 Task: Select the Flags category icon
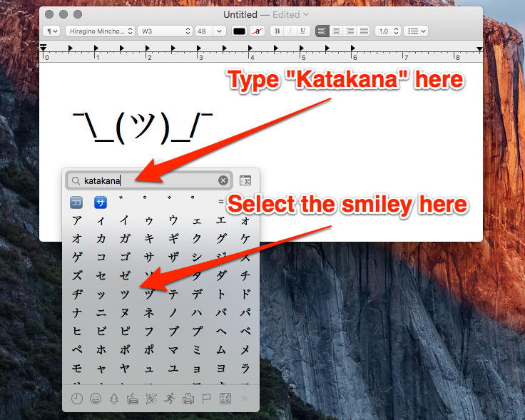point(207,399)
